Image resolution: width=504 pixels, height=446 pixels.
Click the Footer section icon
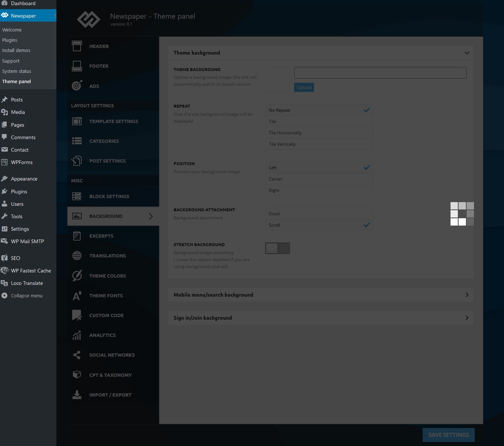(77, 66)
